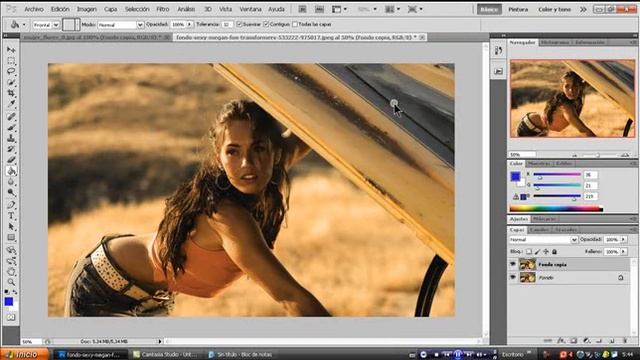Viewport: 640px width, 360px height.
Task: Toggle lock all padlock icon
Action: click(554, 252)
